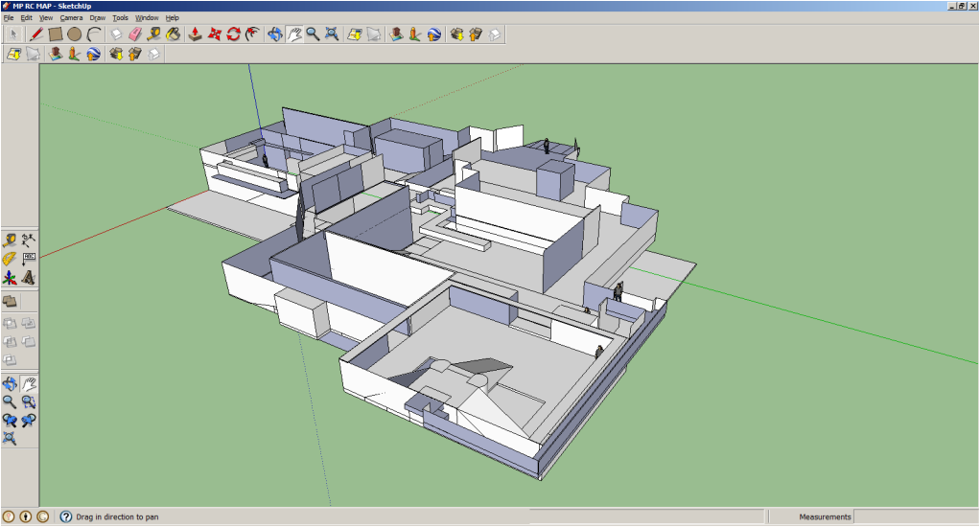Viewport: 980px width, 527px height.
Task: Pick the Zoom magnifier in the top toolbar
Action: click(314, 34)
